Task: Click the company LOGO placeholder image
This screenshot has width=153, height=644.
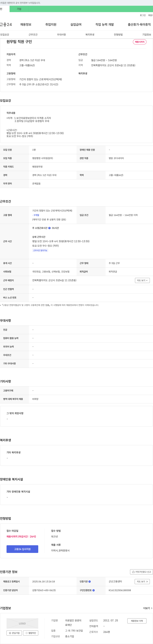Action: (22, 623)
